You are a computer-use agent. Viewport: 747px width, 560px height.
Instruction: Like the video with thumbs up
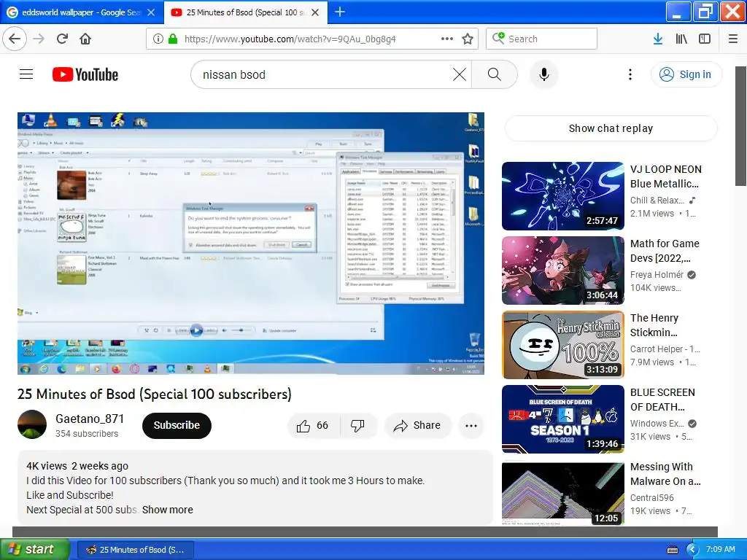point(314,425)
